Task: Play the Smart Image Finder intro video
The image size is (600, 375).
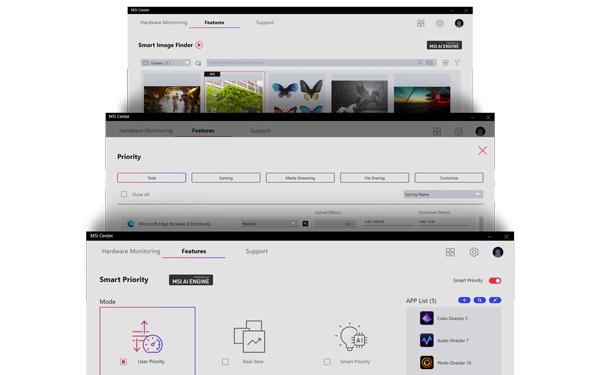Action: point(199,45)
